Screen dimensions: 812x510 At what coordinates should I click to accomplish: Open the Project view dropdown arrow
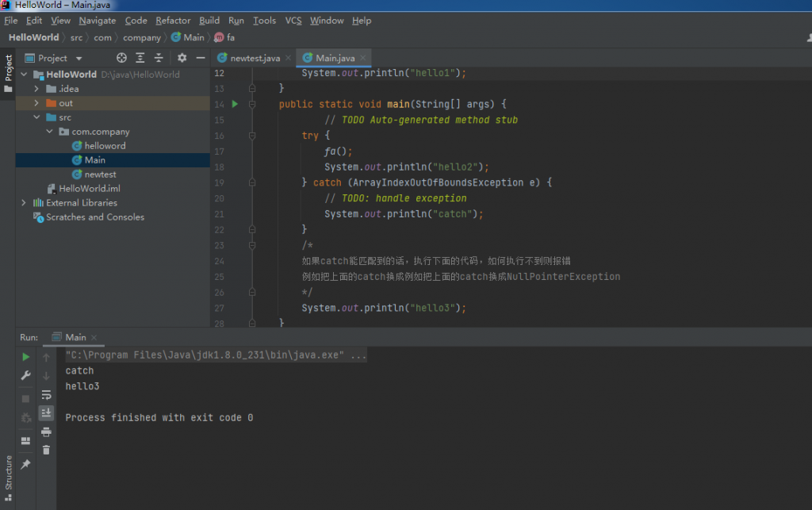point(79,59)
